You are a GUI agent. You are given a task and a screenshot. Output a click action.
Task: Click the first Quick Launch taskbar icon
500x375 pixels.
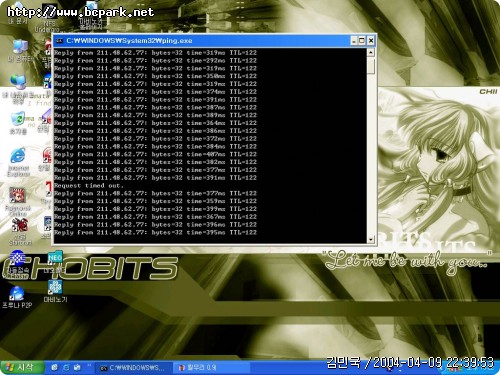point(54,367)
